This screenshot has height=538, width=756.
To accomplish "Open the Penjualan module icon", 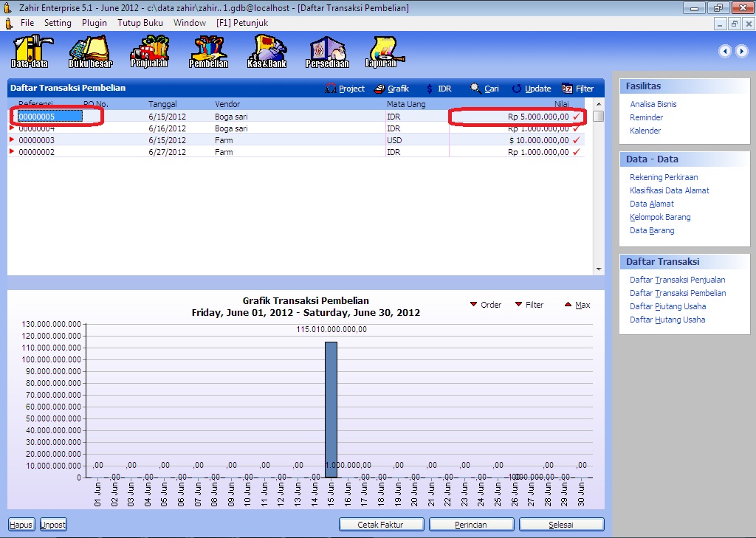I will pos(149,51).
